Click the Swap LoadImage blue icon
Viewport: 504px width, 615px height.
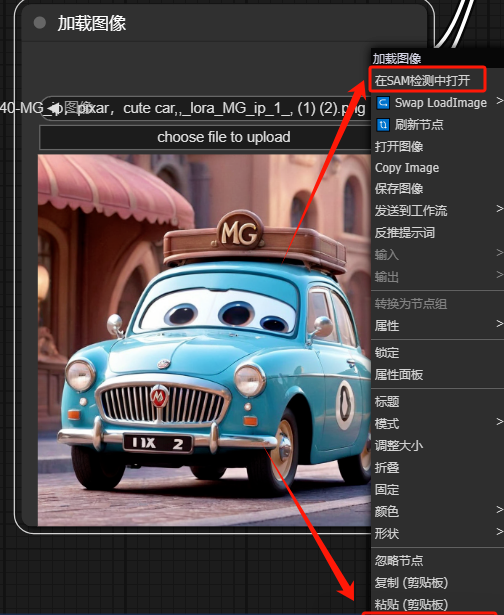point(383,103)
